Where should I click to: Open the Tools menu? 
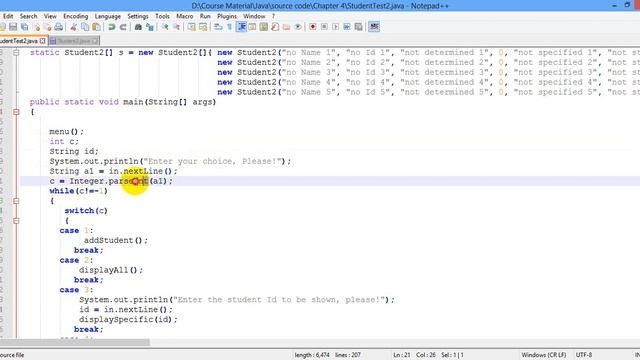point(162,16)
